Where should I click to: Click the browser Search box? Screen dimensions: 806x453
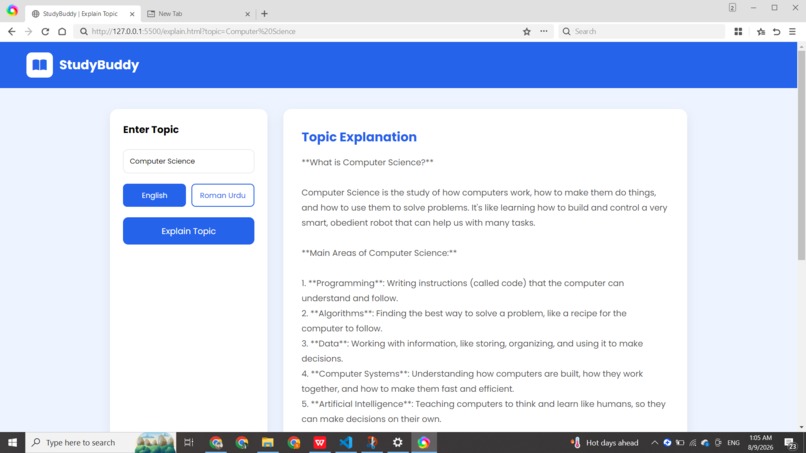pos(642,31)
